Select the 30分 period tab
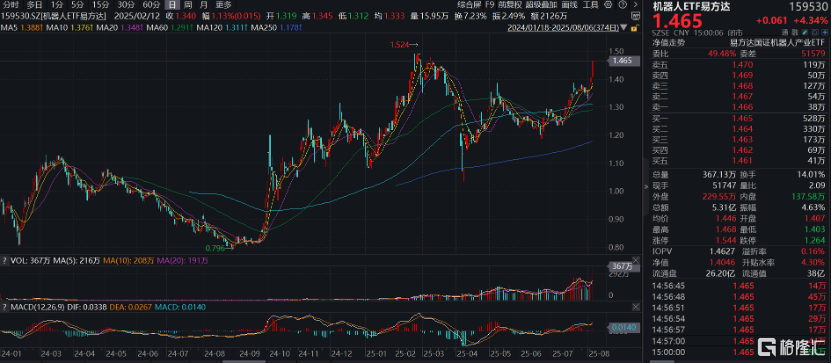The image size is (832, 364). pos(126,5)
